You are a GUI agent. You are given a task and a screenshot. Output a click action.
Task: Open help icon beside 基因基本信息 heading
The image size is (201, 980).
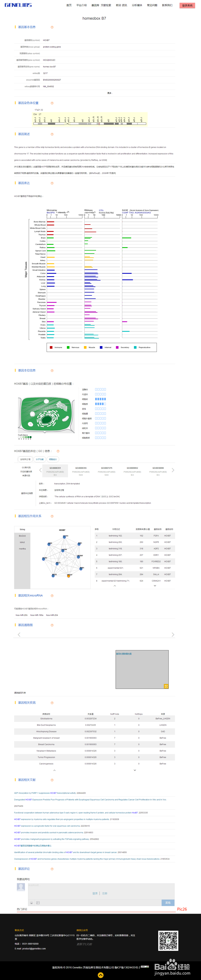52,27
